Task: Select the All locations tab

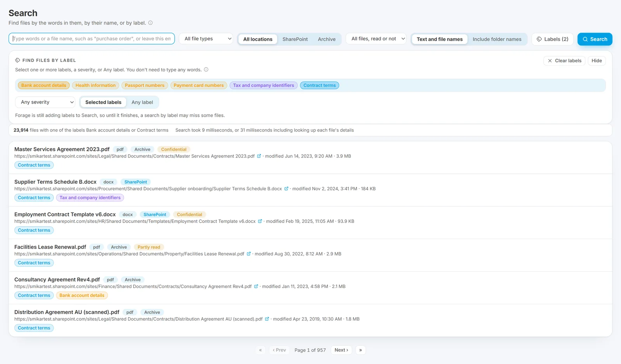Action: (x=258, y=39)
